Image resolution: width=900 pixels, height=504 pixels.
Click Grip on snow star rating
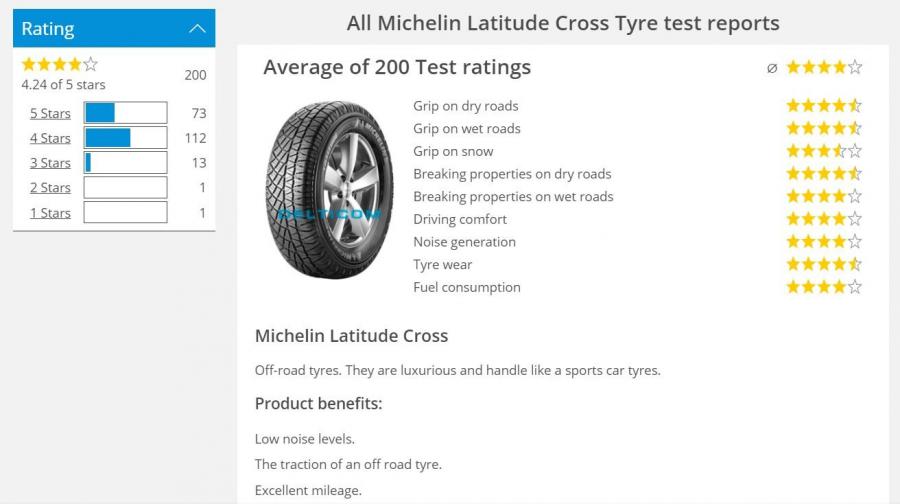(x=823, y=152)
